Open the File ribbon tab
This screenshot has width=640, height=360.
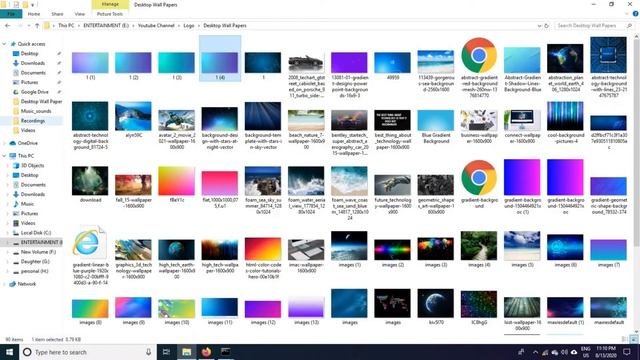[x=11, y=14]
